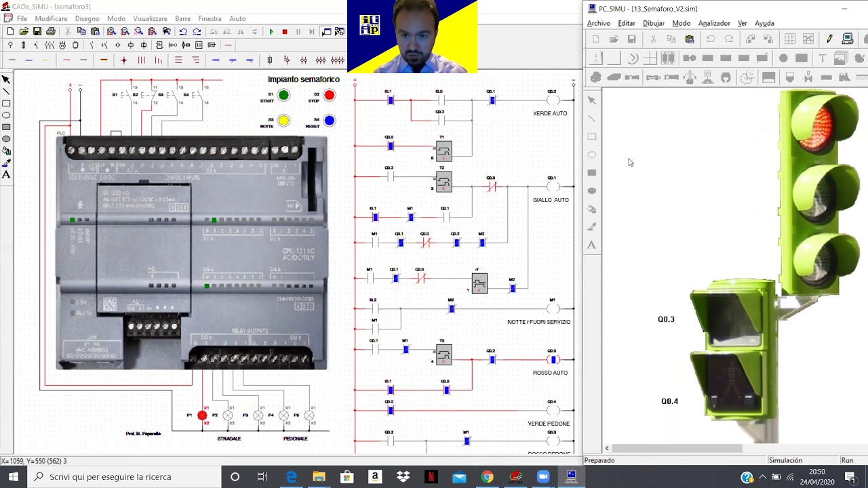Open Netflix from the taskbar

(x=431, y=477)
